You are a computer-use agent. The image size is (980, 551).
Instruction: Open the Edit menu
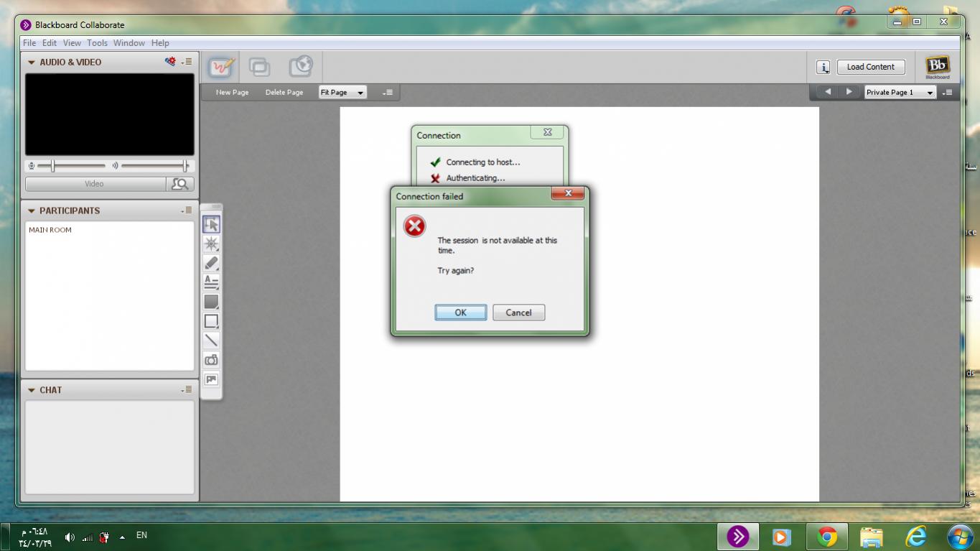50,43
